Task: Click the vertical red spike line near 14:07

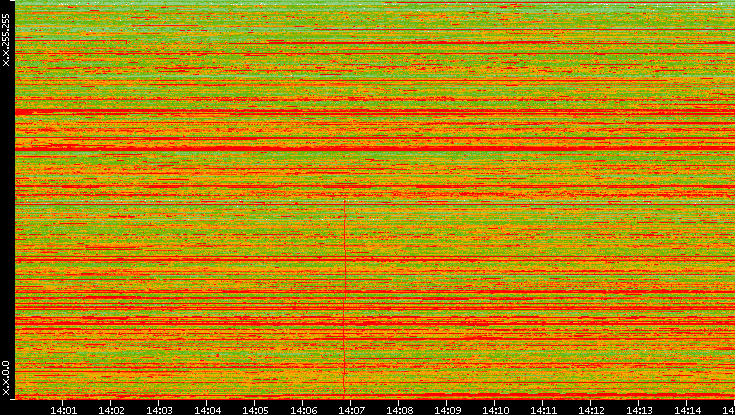Action: tap(345, 299)
